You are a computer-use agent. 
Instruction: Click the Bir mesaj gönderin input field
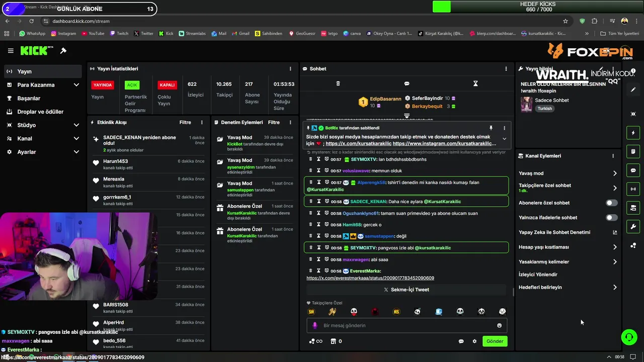pyautogui.click(x=407, y=325)
